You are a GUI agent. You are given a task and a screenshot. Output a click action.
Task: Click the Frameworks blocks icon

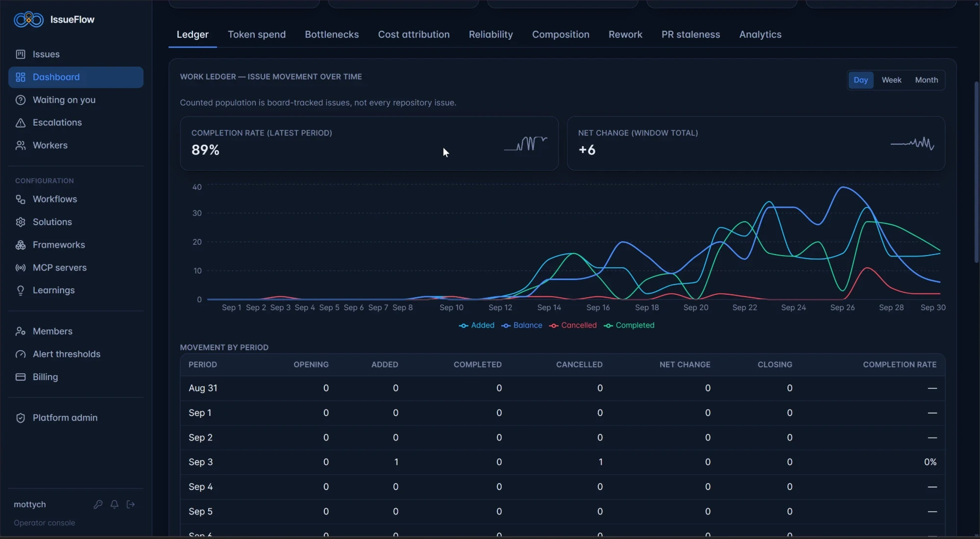tap(21, 245)
